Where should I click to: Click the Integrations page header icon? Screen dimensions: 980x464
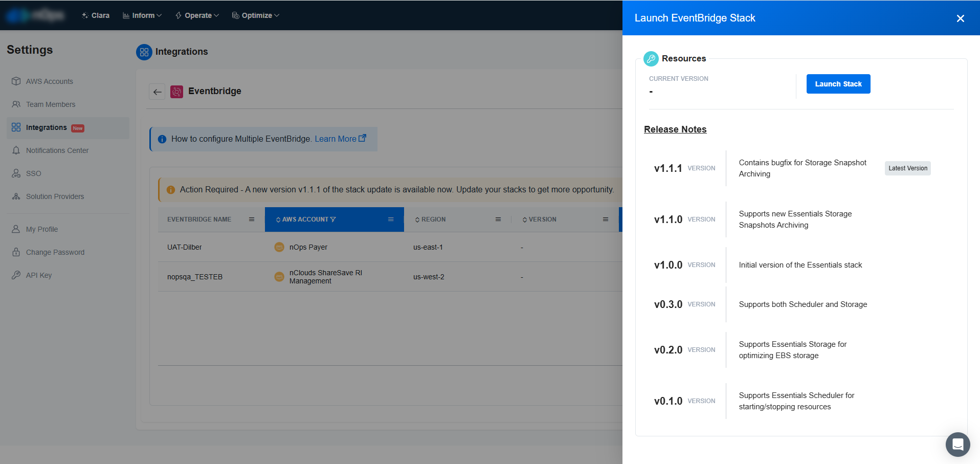point(144,52)
